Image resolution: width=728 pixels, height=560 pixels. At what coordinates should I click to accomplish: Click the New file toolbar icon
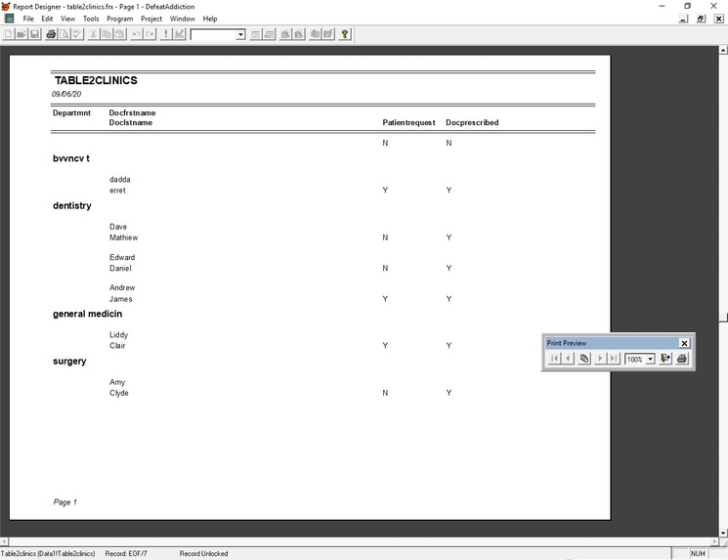[9, 34]
